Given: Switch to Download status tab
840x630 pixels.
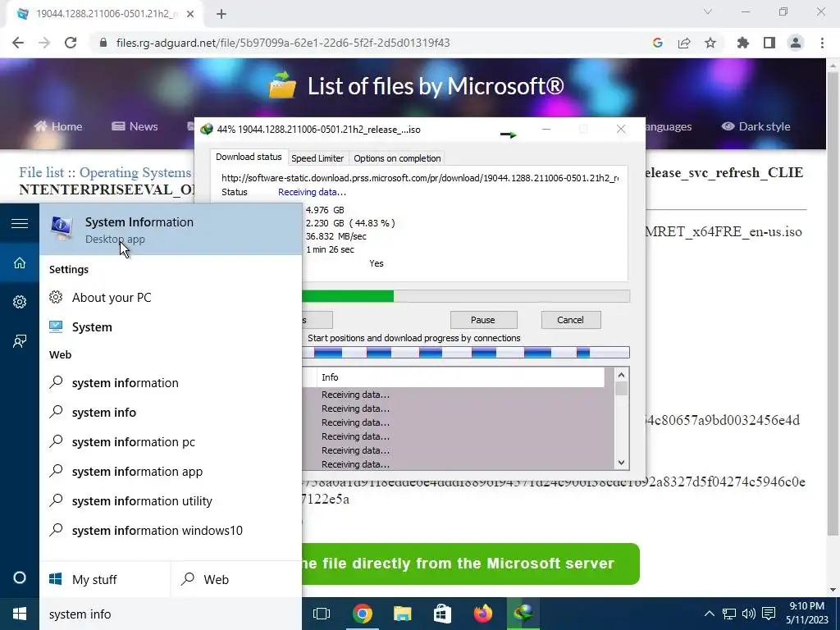Looking at the screenshot, I should coord(249,157).
